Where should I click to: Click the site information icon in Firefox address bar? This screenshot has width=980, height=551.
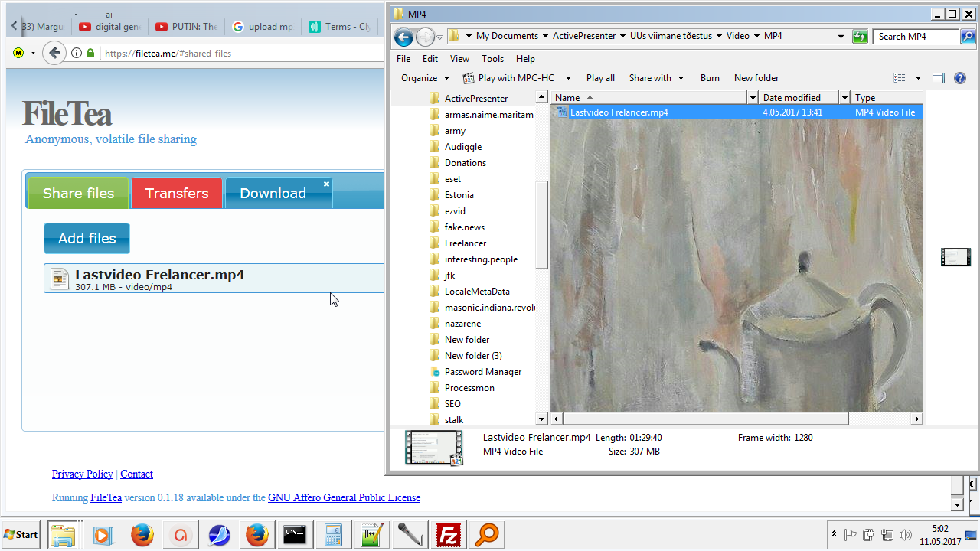(x=77, y=53)
